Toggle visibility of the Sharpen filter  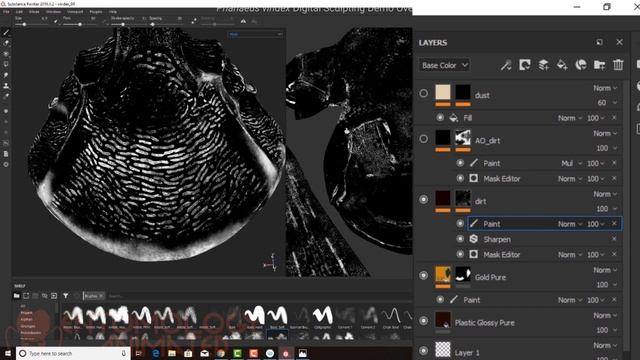click(x=460, y=239)
